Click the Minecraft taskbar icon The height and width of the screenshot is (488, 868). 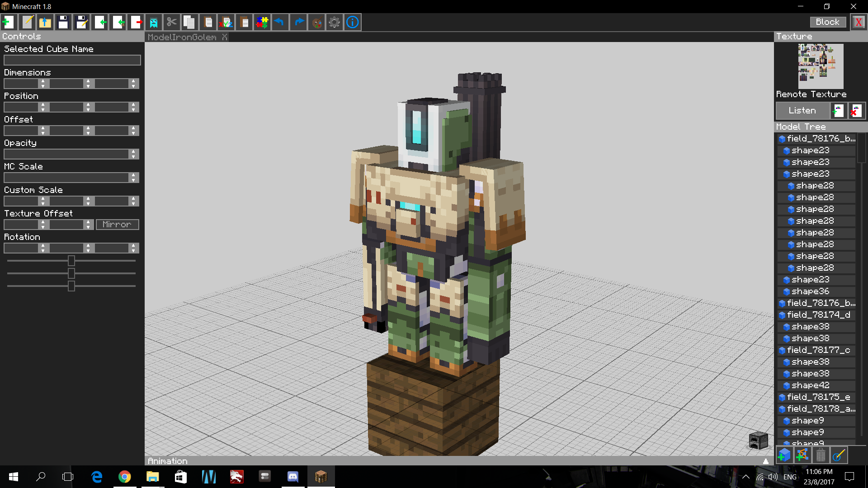[x=321, y=476]
